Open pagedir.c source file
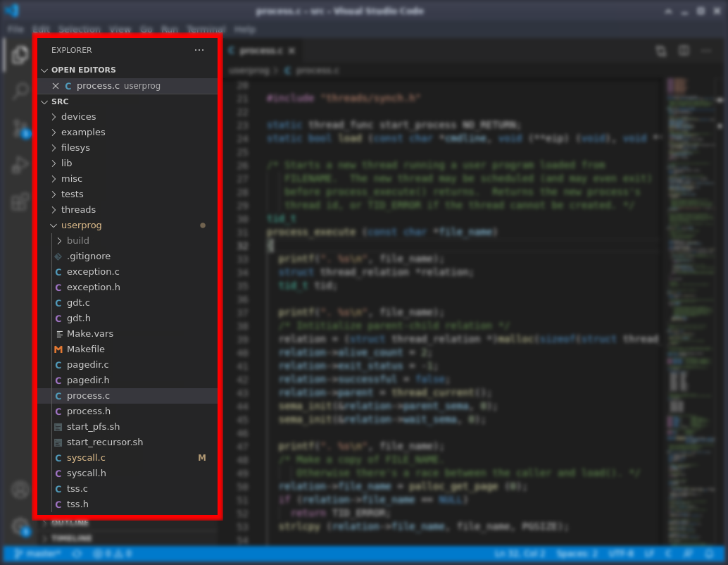 tap(127, 365)
